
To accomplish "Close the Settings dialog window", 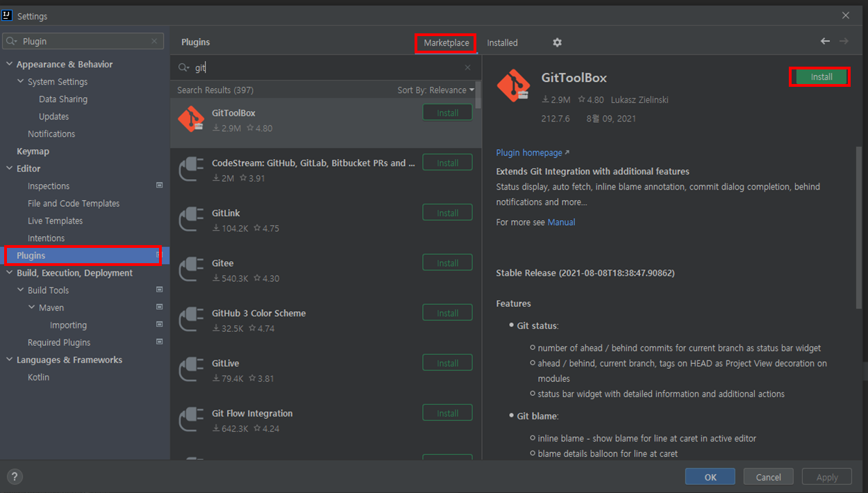I will point(845,15).
